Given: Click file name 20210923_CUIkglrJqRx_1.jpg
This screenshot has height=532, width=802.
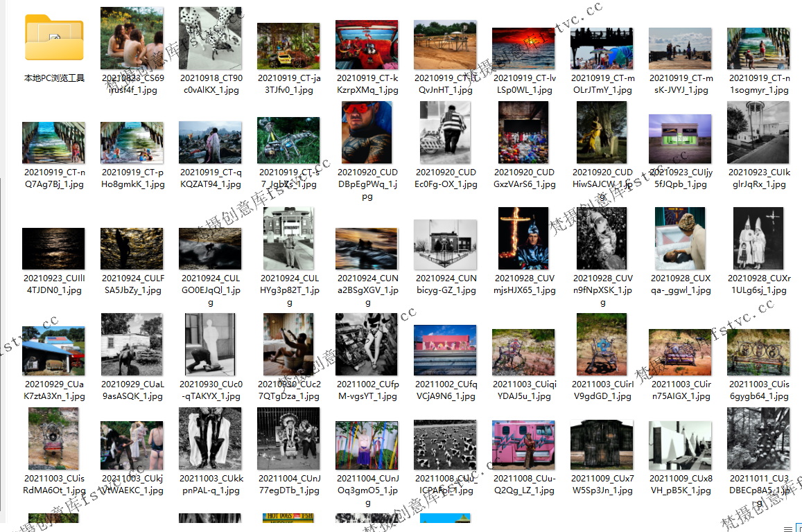Looking at the screenshot, I should 759,178.
